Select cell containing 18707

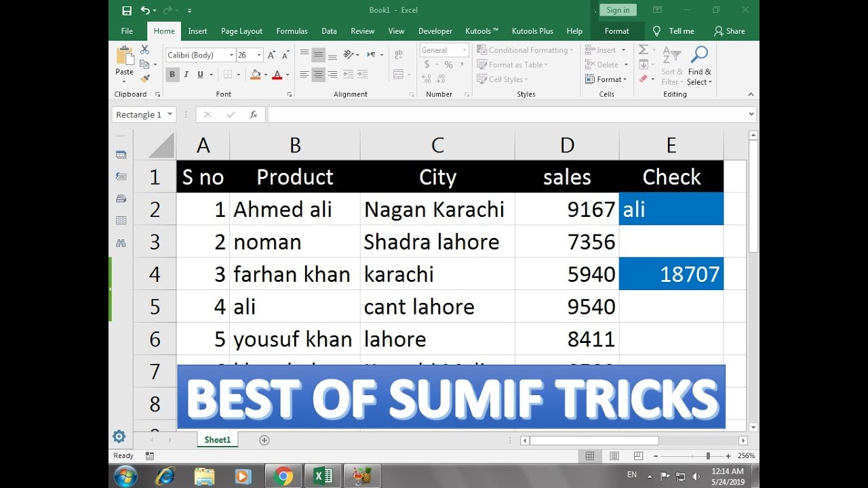pyautogui.click(x=671, y=274)
